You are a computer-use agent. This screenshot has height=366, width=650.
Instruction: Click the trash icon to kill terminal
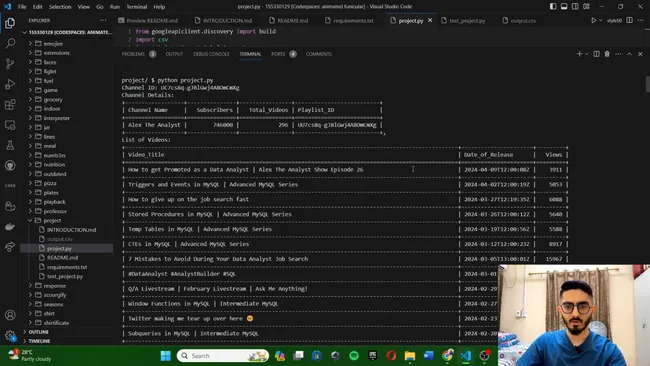(607, 54)
